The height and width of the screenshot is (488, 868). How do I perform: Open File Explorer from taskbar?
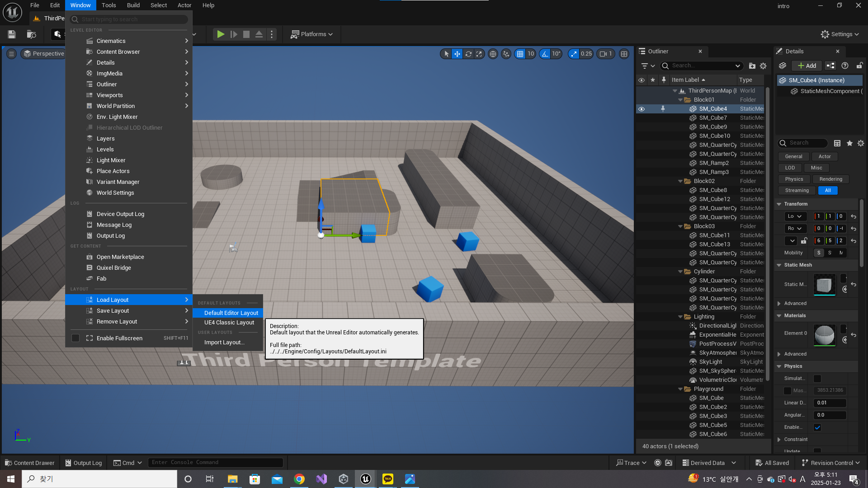[232, 479]
